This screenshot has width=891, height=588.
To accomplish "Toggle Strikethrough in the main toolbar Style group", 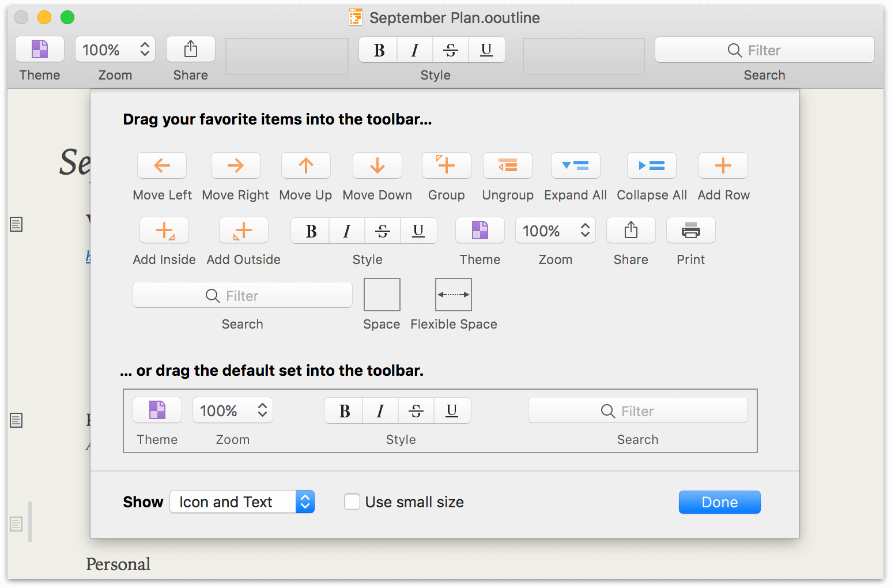I will click(x=451, y=50).
